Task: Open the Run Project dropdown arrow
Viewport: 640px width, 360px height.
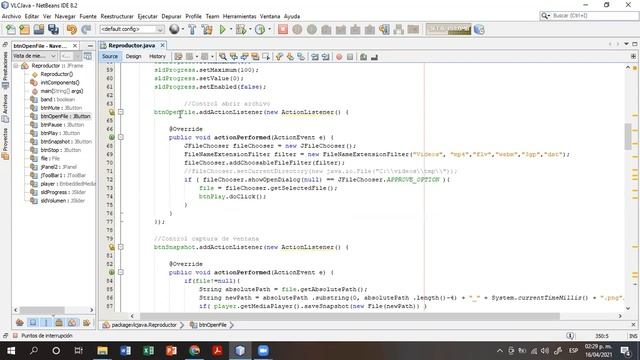Action: click(x=231, y=29)
